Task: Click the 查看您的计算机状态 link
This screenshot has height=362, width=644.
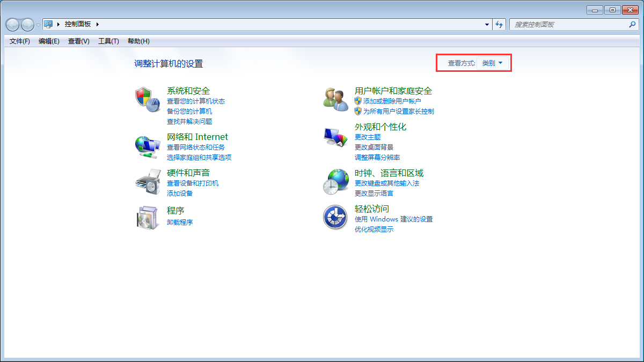Action: point(196,101)
